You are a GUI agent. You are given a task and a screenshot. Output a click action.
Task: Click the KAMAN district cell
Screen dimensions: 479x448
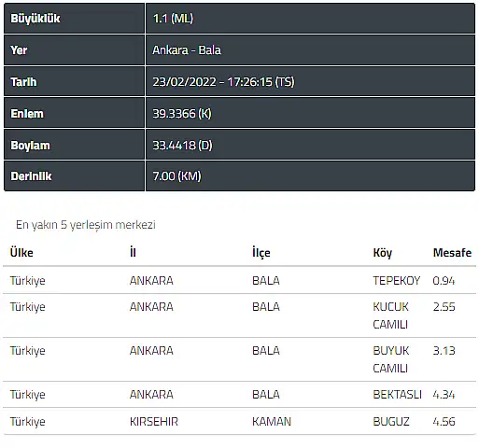tap(272, 422)
